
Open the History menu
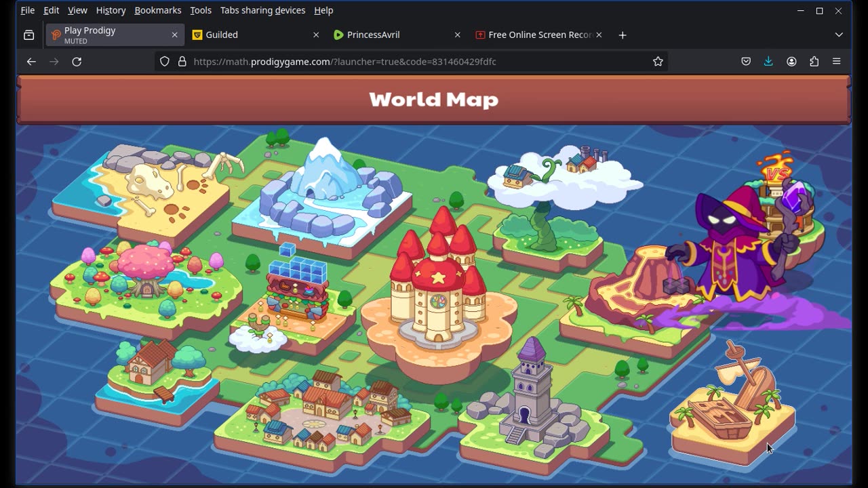111,10
